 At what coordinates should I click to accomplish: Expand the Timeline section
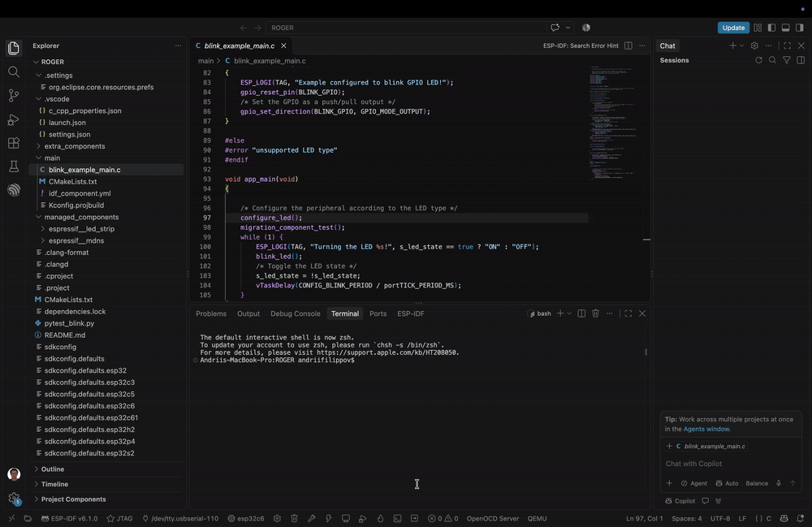pos(54,484)
